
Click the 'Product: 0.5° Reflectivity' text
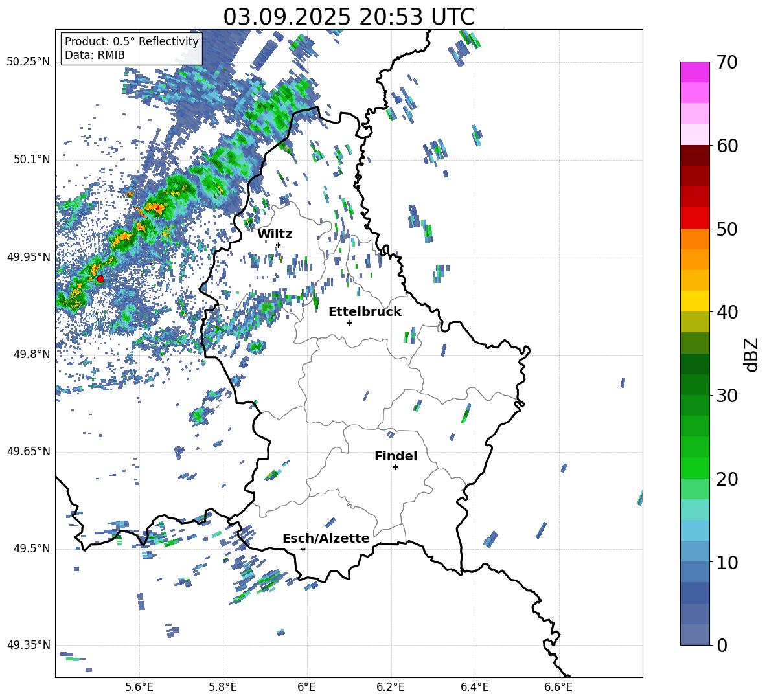(x=132, y=41)
